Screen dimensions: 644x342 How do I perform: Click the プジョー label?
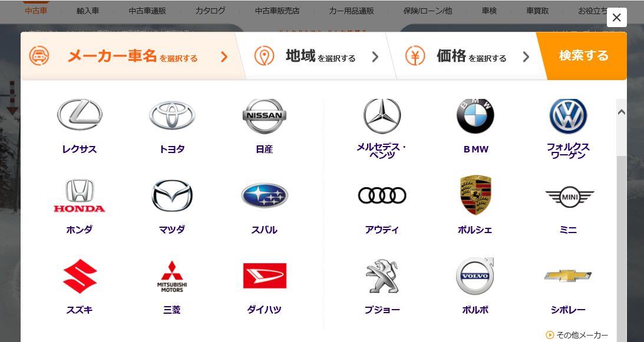click(x=382, y=310)
